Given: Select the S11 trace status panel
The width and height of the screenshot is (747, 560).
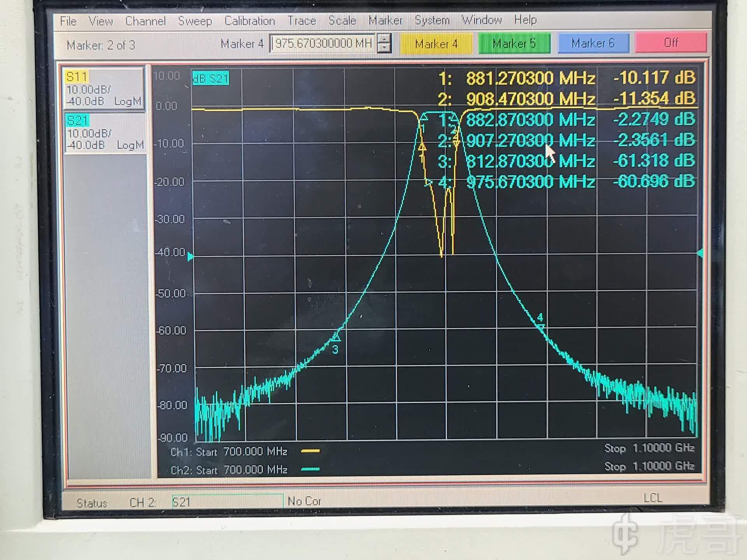Looking at the screenshot, I should click(x=103, y=89).
